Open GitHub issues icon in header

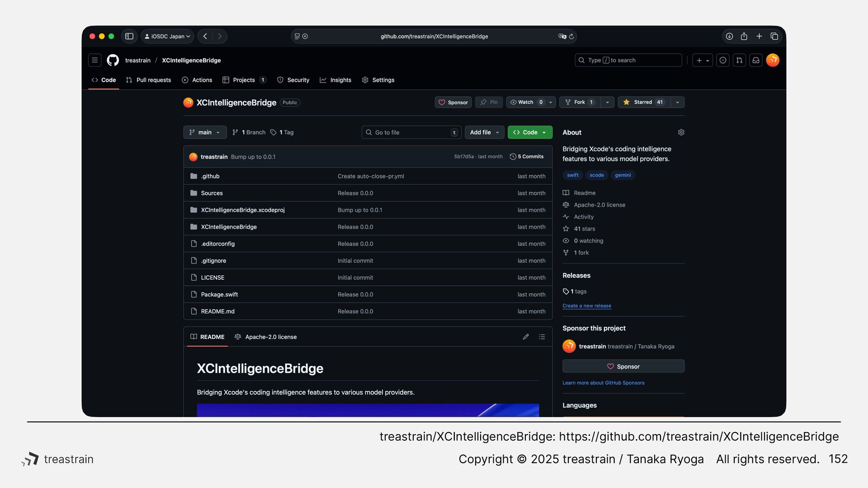[x=723, y=60]
